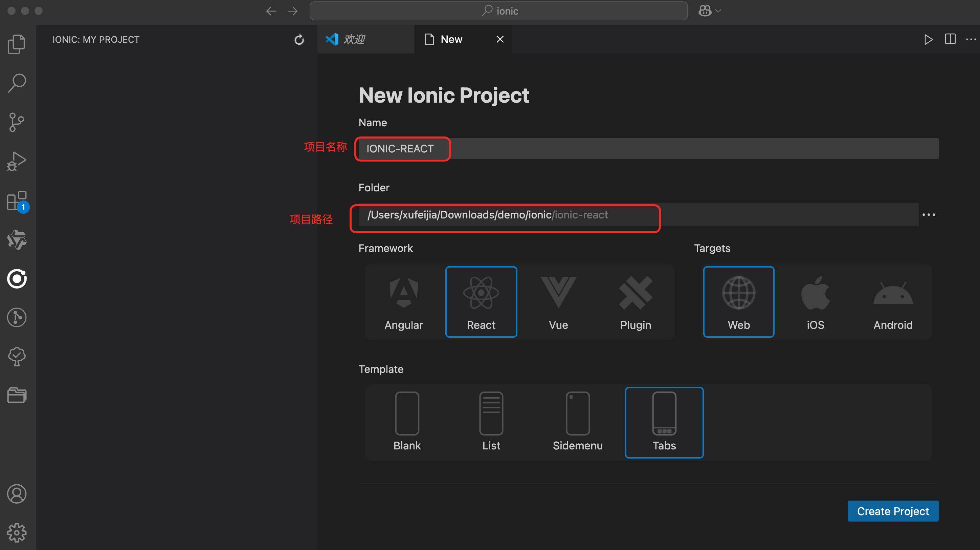Click the project Name input field
Image resolution: width=980 pixels, height=550 pixels.
click(647, 148)
